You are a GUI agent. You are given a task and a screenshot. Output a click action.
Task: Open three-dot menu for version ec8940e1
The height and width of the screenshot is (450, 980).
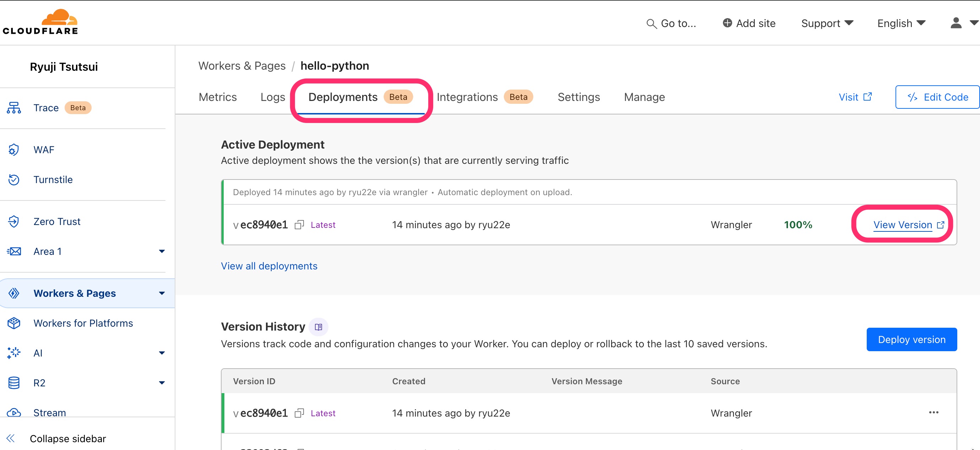[933, 413]
